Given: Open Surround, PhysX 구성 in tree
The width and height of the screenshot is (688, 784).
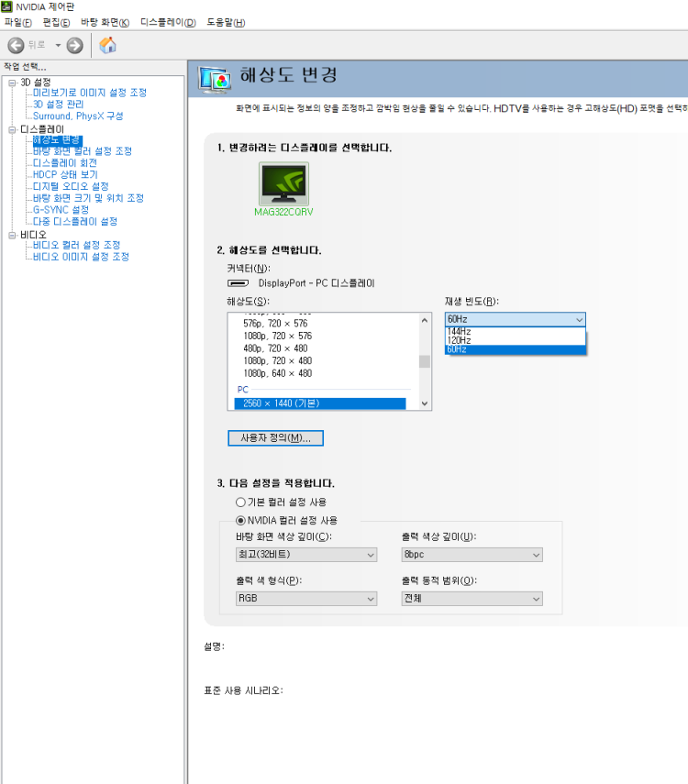Looking at the screenshot, I should click(78, 116).
